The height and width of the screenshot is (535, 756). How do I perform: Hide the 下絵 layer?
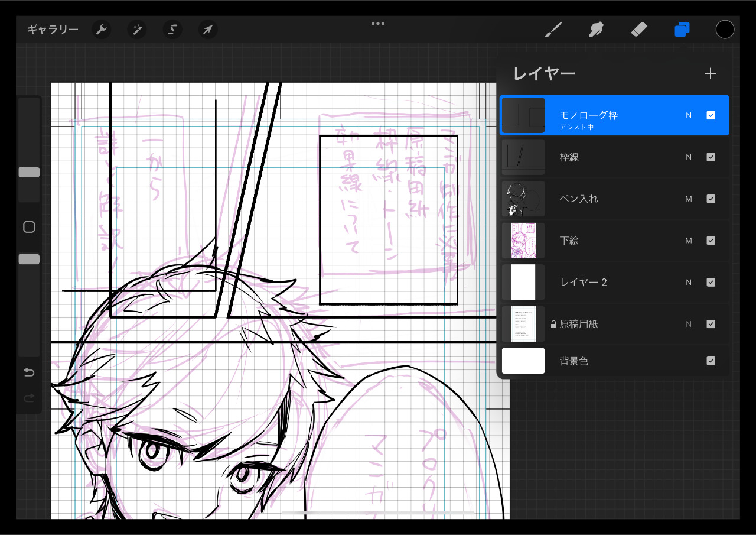[711, 241]
